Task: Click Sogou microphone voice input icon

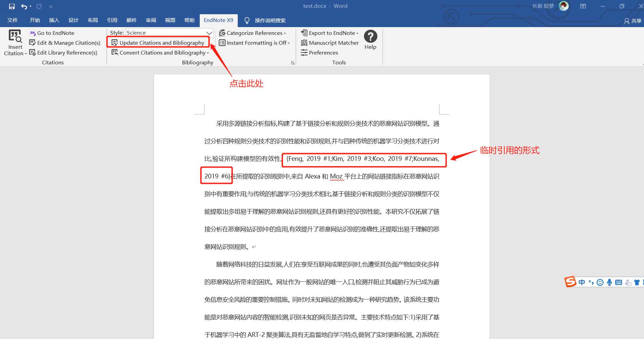Action: point(609,282)
